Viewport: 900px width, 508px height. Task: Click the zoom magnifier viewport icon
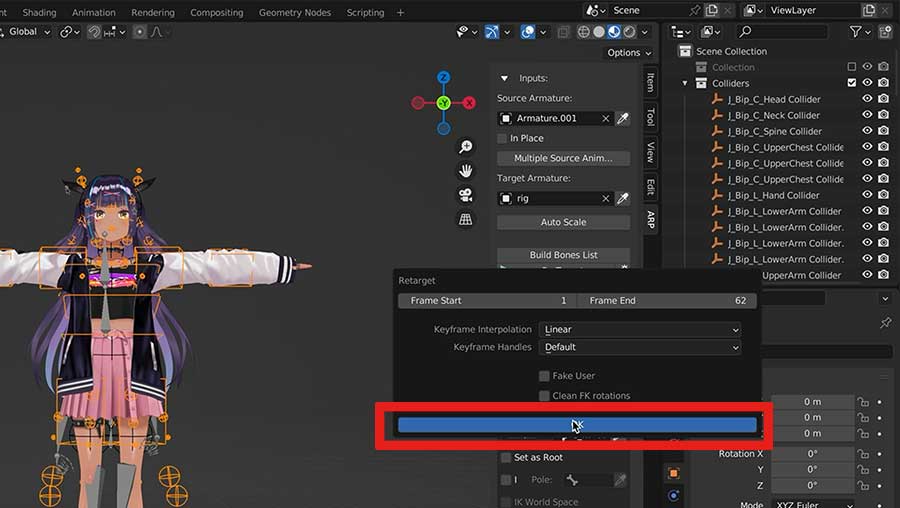pos(465,147)
